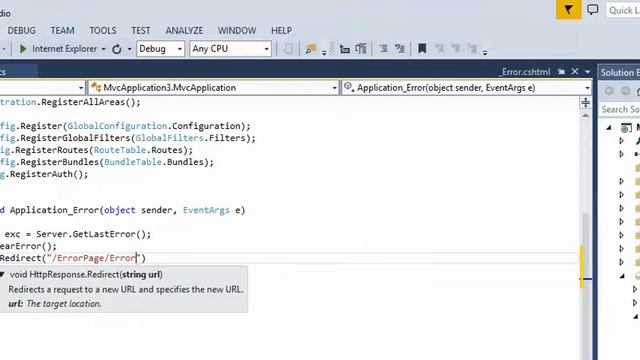Click the editor split window handle
The width and height of the screenshot is (640, 360).
[x=585, y=102]
